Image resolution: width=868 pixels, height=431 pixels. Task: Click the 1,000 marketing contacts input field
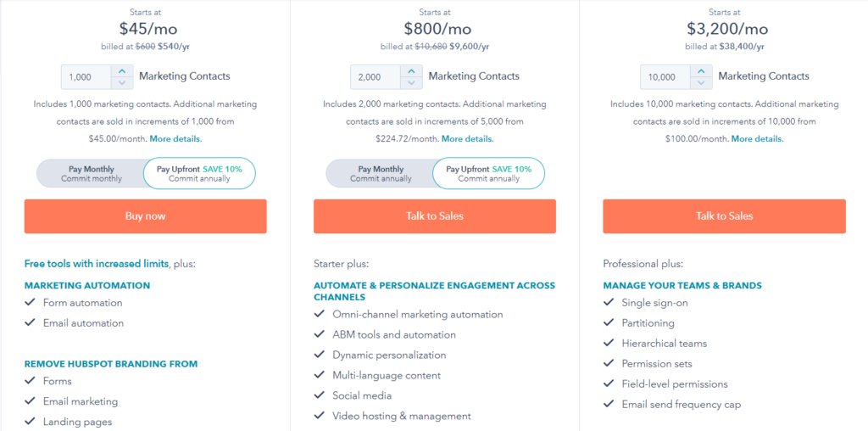pyautogui.click(x=86, y=77)
